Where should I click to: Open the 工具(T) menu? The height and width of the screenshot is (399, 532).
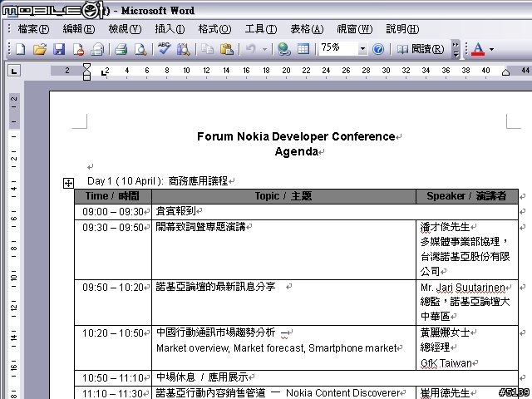pyautogui.click(x=261, y=29)
